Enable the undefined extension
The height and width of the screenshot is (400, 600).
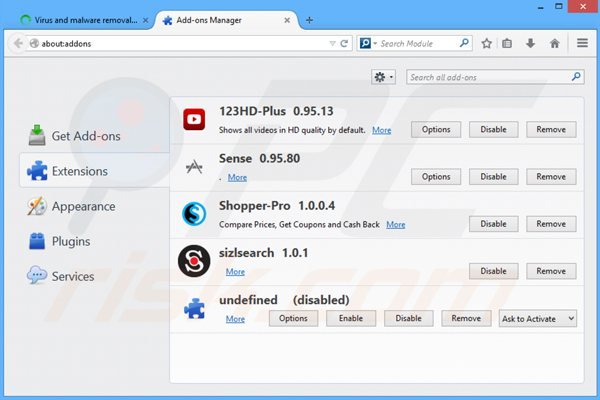(351, 318)
